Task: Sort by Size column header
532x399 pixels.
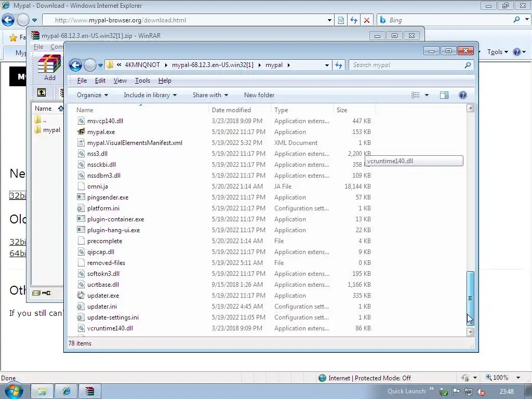Action: tap(353, 110)
